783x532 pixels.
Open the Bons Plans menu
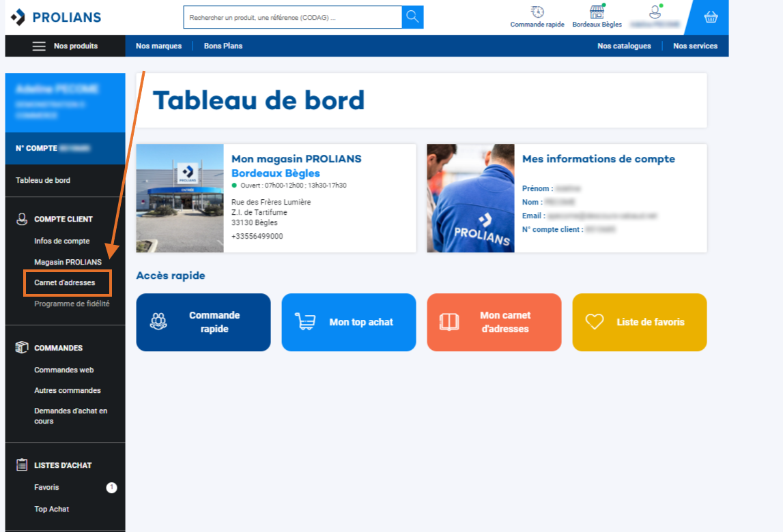click(223, 46)
